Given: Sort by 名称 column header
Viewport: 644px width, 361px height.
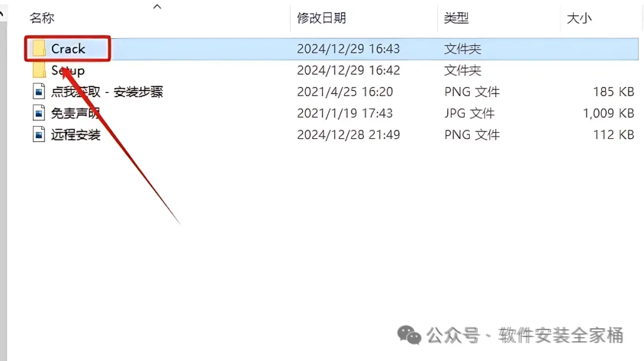Looking at the screenshot, I should coord(42,18).
